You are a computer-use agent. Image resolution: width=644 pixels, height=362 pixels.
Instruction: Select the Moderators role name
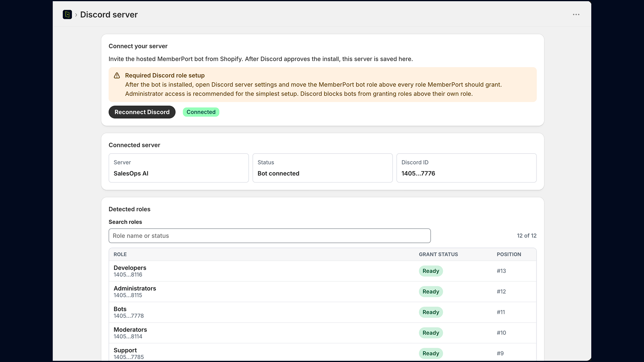coord(130,329)
